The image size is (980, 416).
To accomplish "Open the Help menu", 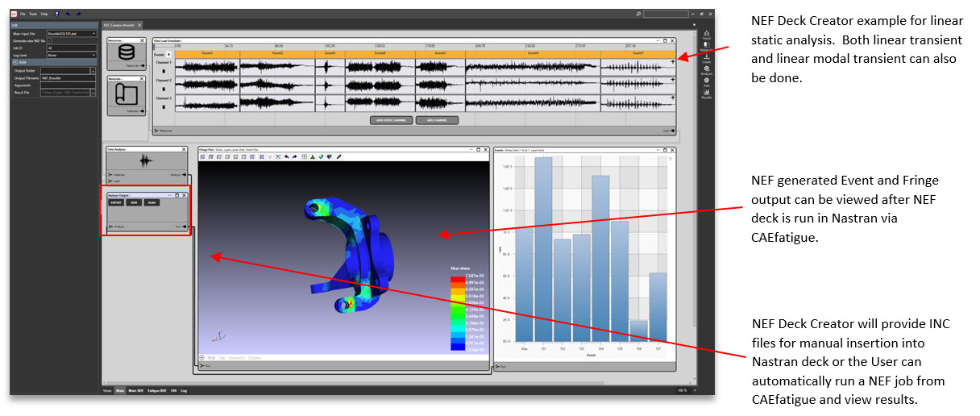I will click(44, 14).
